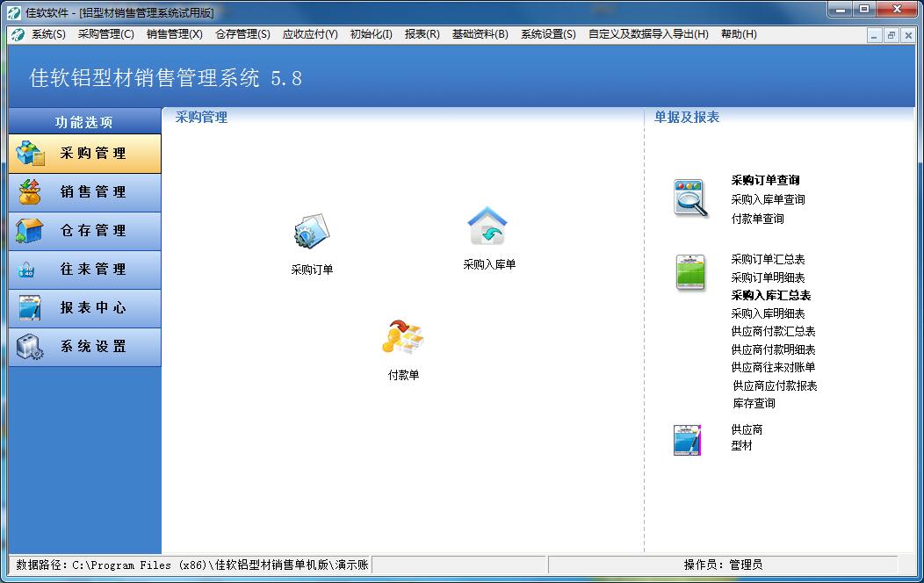Select 报表中心 in the function sidebar
The image size is (924, 583).
click(x=85, y=308)
